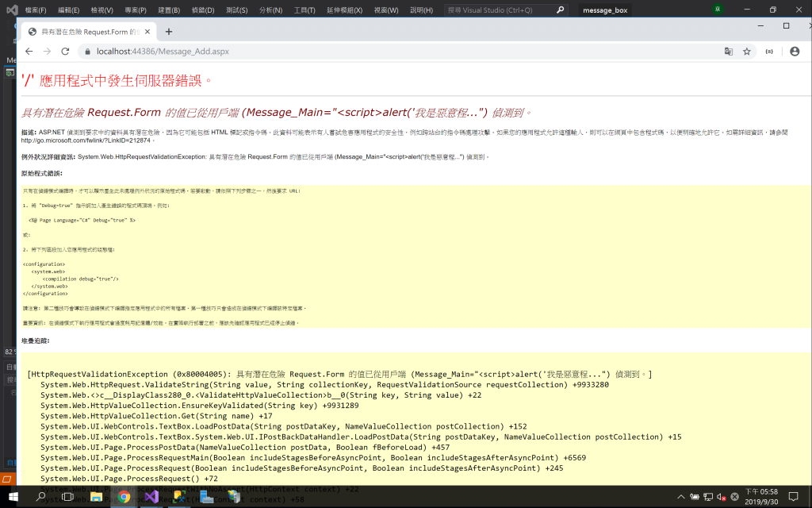
Task: Open the 檔案(F) menu in Visual Studio
Action: 36,10
